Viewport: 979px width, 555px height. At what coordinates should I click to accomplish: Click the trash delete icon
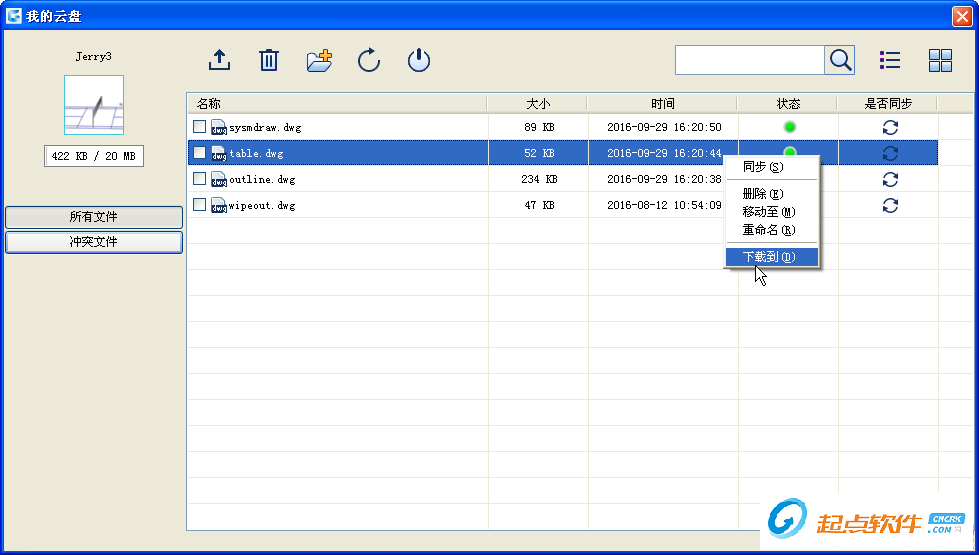[269, 60]
